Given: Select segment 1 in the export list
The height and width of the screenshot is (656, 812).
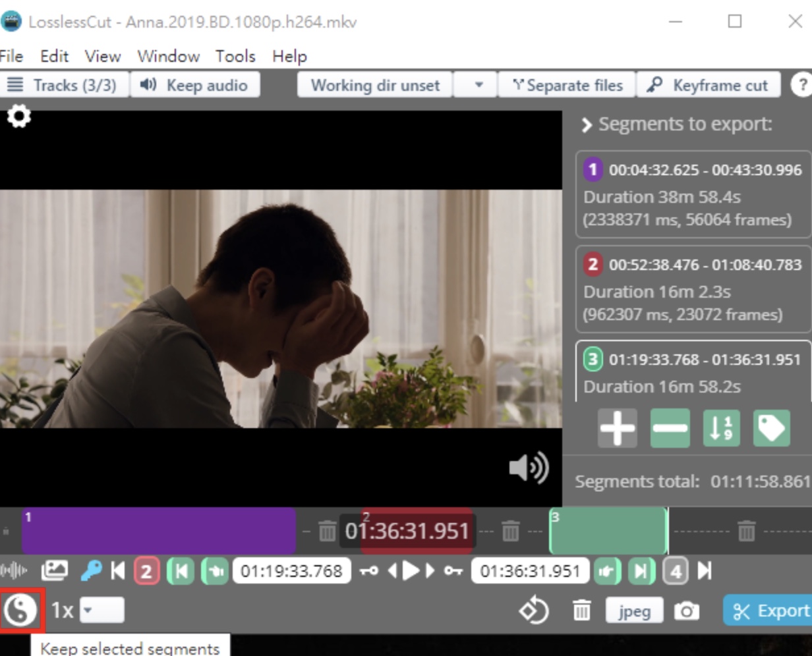Looking at the screenshot, I should click(x=693, y=194).
